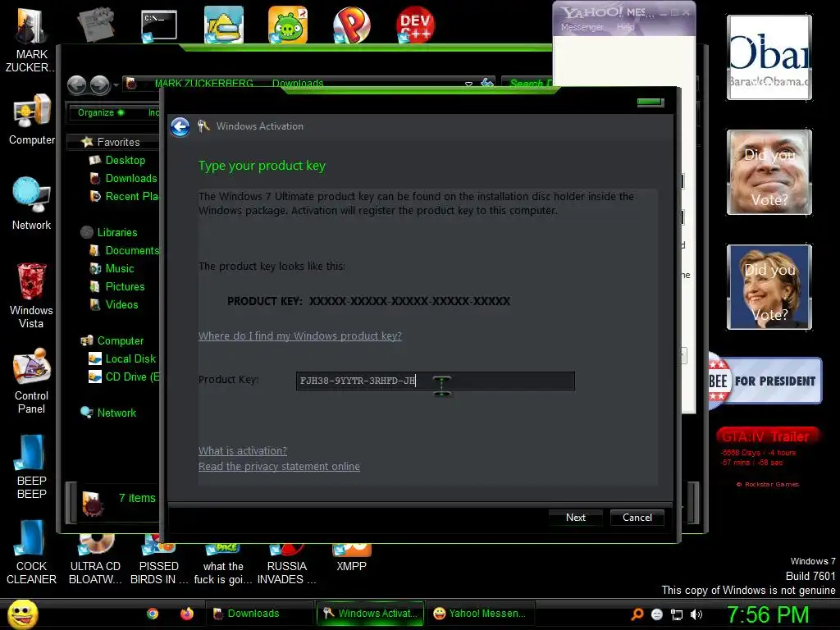Open the Messenger menu in Yahoo! Messenger
840x630 pixels.
tap(582, 27)
